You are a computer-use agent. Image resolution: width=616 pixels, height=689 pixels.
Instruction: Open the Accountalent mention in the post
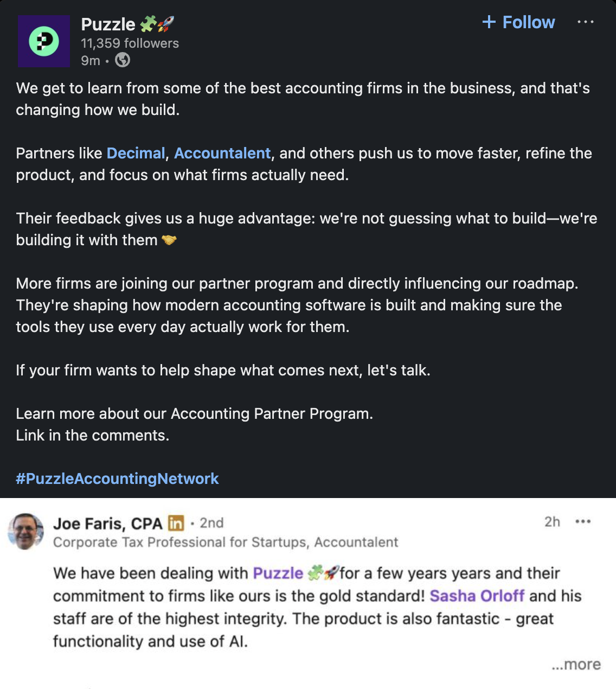(222, 154)
